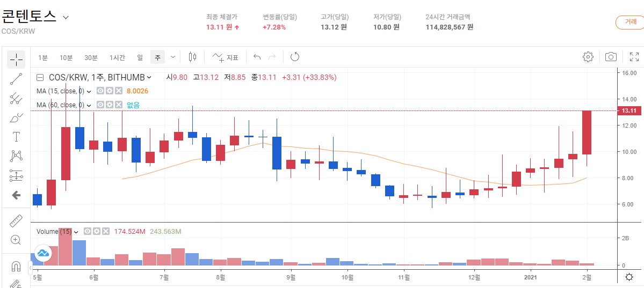Click the blue cloud chart logo button
The height and width of the screenshot is (288, 644).
(x=43, y=253)
